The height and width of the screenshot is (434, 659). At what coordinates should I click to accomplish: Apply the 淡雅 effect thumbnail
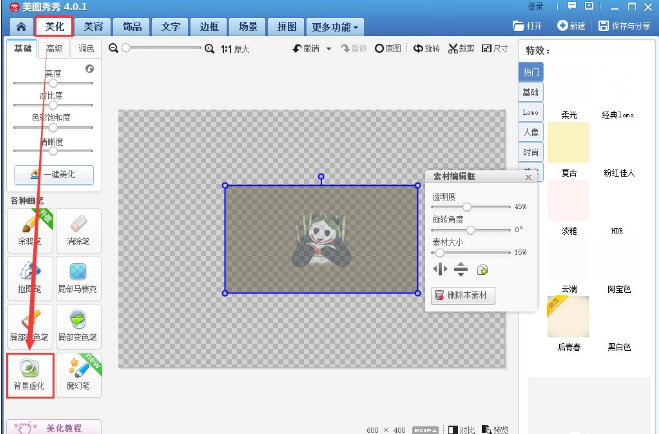coord(568,201)
